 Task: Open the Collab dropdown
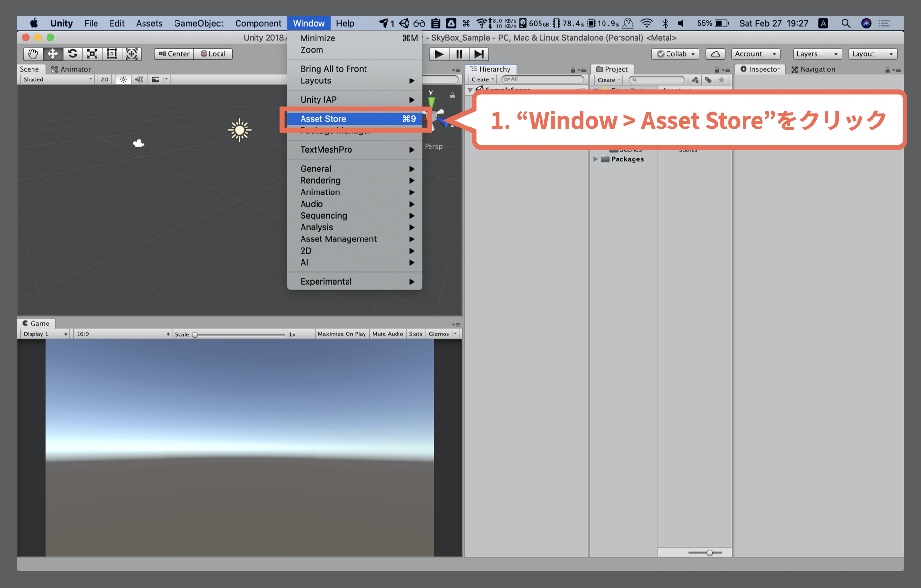(x=676, y=54)
